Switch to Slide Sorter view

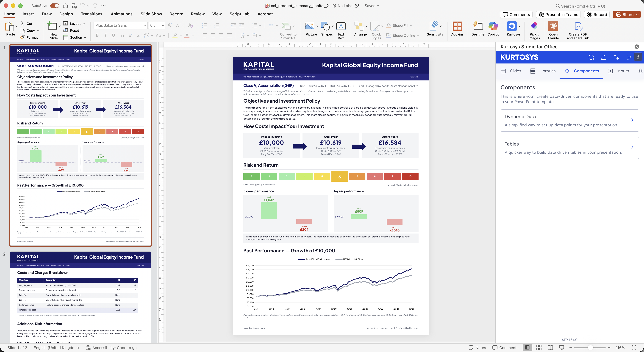tap(539, 347)
